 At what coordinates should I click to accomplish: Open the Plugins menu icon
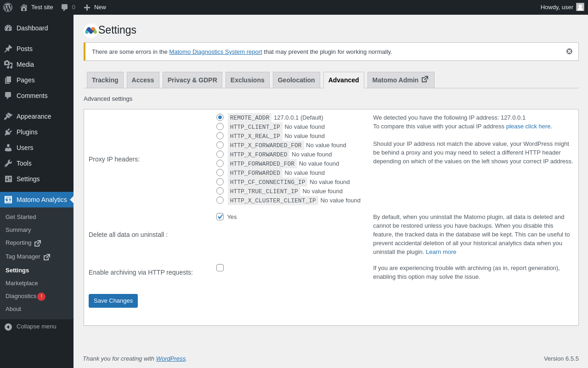pos(8,132)
